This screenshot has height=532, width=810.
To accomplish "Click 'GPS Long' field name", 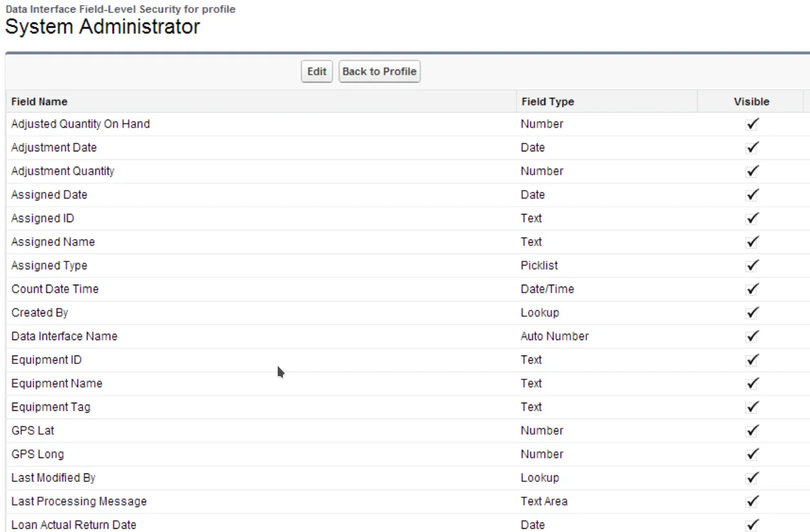I will [x=37, y=454].
